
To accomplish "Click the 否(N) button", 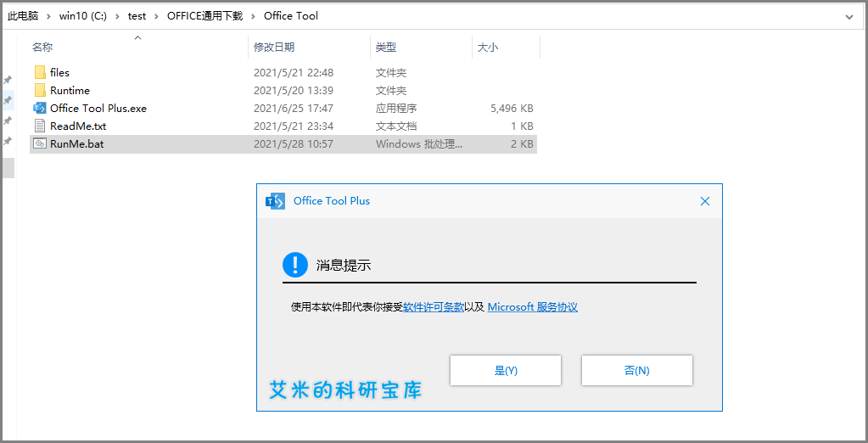I will click(x=636, y=371).
